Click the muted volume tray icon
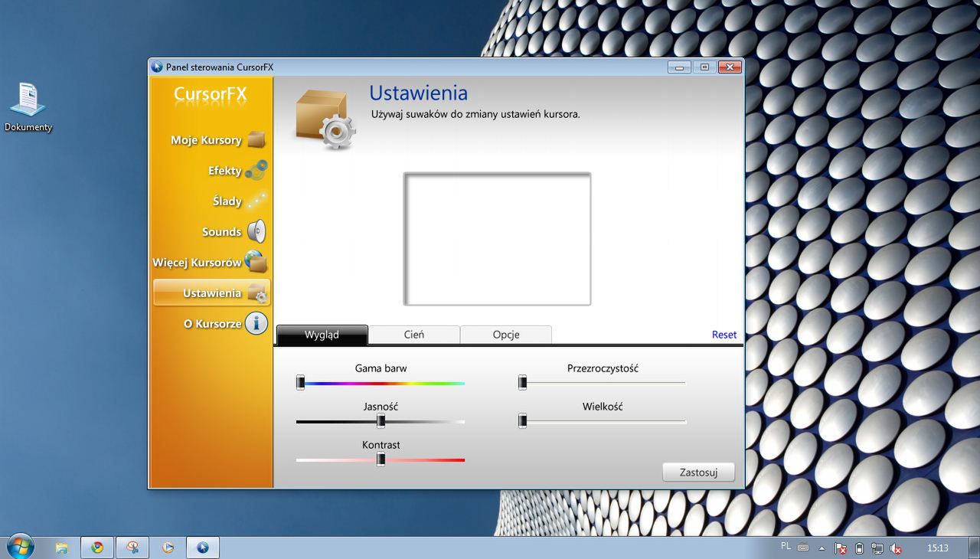Screen dimensions: 980x559 click(896, 548)
